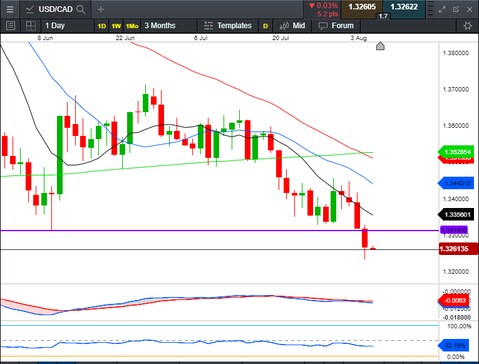
Task: Click the marker icon below 3 Aug
Action: point(380,46)
